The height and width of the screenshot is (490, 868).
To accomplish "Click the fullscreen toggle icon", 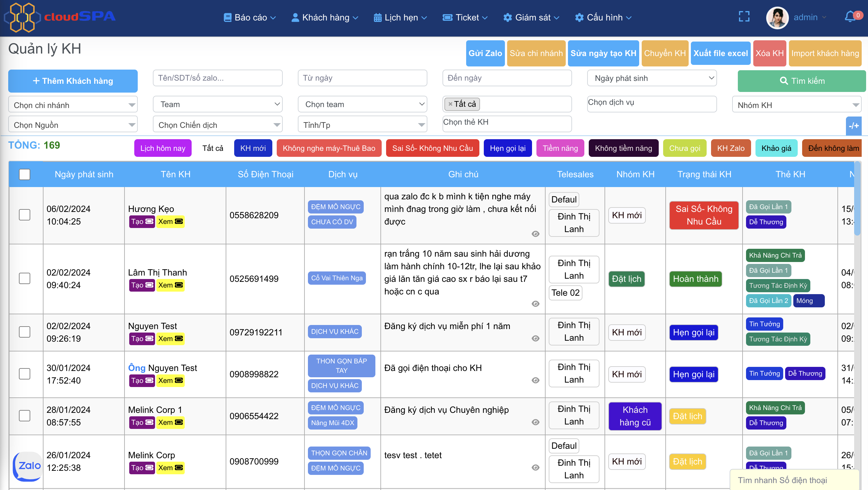I will coord(744,17).
